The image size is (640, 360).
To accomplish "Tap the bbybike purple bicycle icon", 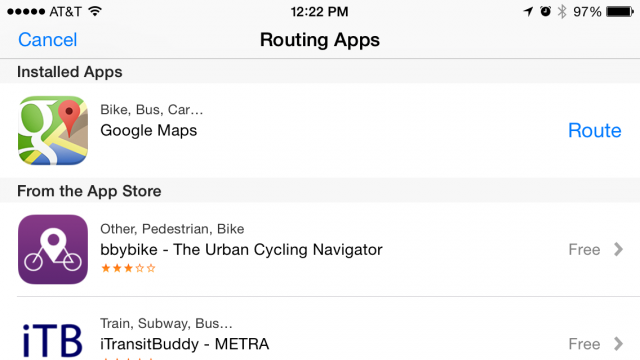I will (x=53, y=249).
